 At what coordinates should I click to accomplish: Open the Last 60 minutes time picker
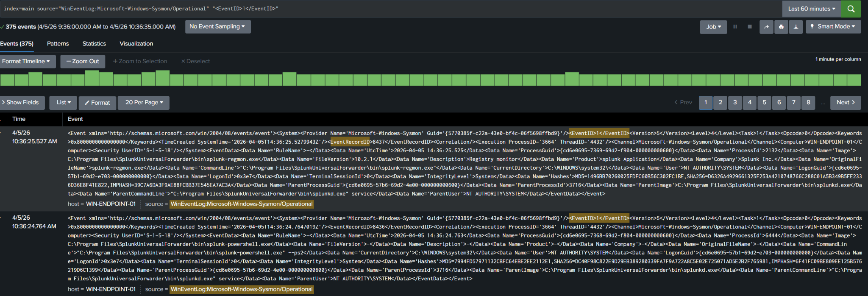[x=812, y=8]
